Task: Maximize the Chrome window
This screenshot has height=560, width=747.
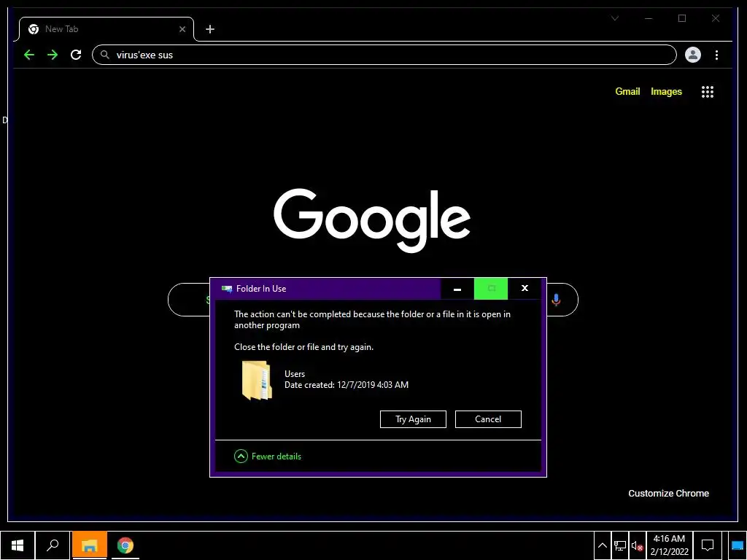Action: click(x=682, y=18)
